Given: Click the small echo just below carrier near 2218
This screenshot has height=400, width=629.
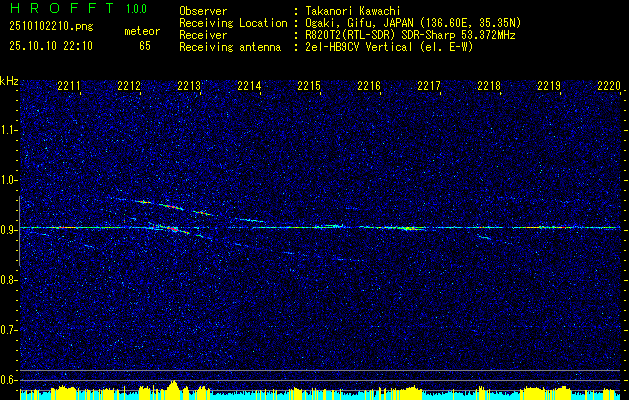Looking at the screenshot, I should [484, 237].
